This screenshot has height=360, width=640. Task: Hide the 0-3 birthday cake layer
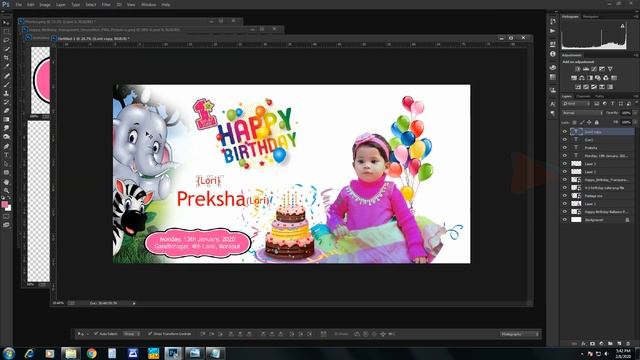pyautogui.click(x=565, y=188)
